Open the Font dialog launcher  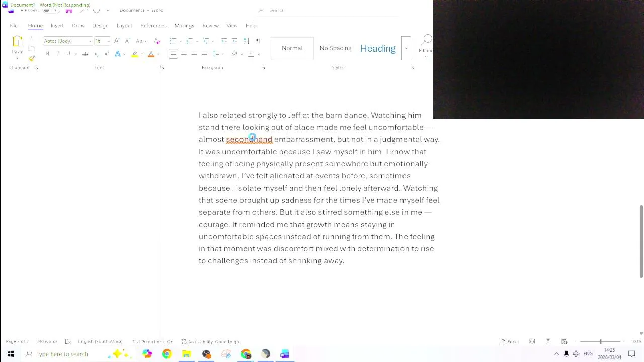[x=162, y=67]
